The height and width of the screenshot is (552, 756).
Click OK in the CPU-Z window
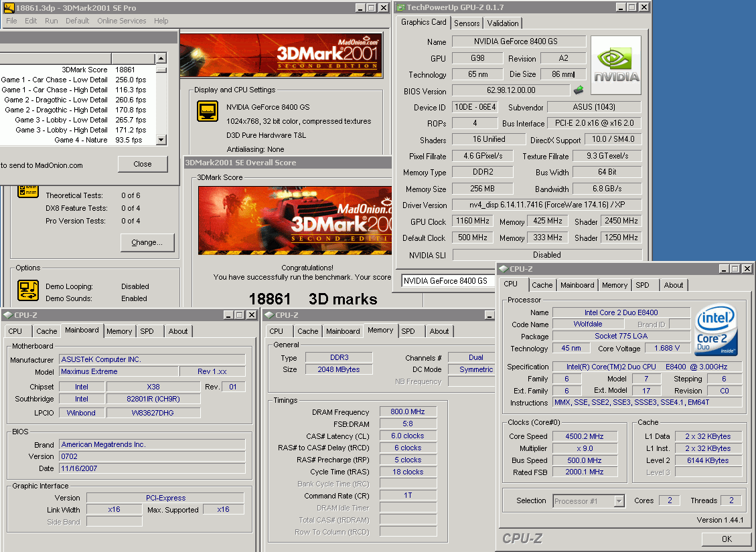point(727,539)
